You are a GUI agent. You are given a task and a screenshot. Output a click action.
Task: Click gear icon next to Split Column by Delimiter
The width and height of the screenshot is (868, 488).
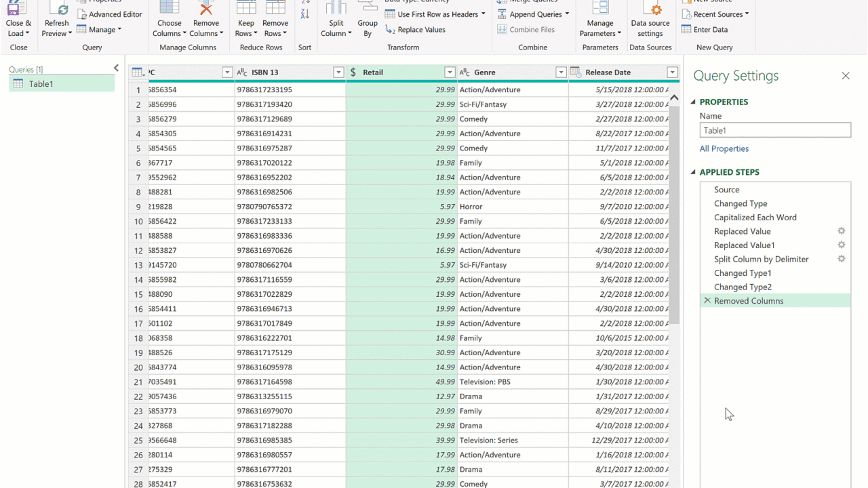(x=842, y=259)
